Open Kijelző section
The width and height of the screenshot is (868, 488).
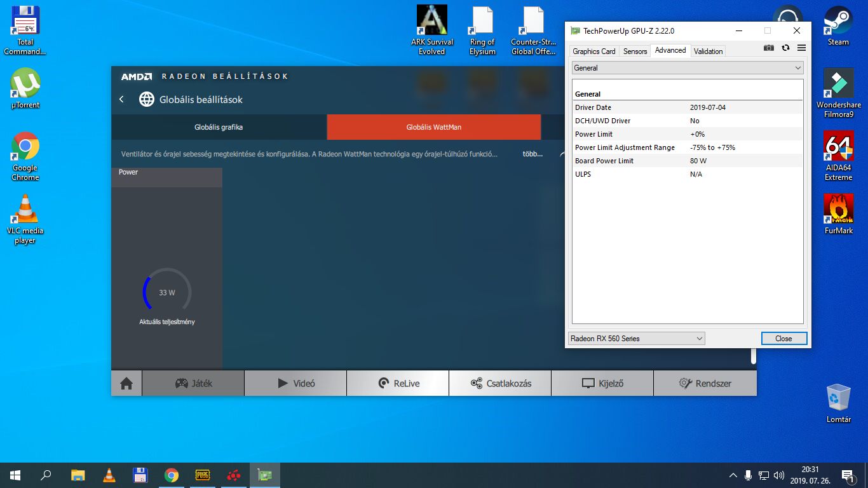(x=602, y=383)
